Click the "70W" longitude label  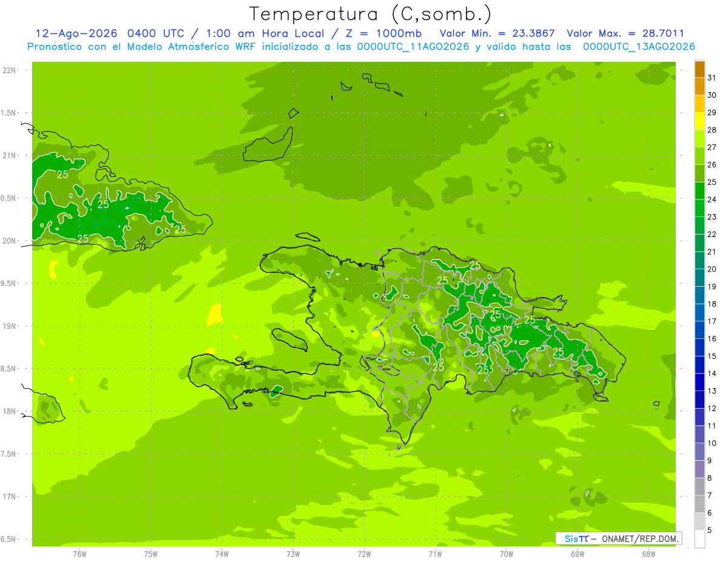tap(507, 554)
